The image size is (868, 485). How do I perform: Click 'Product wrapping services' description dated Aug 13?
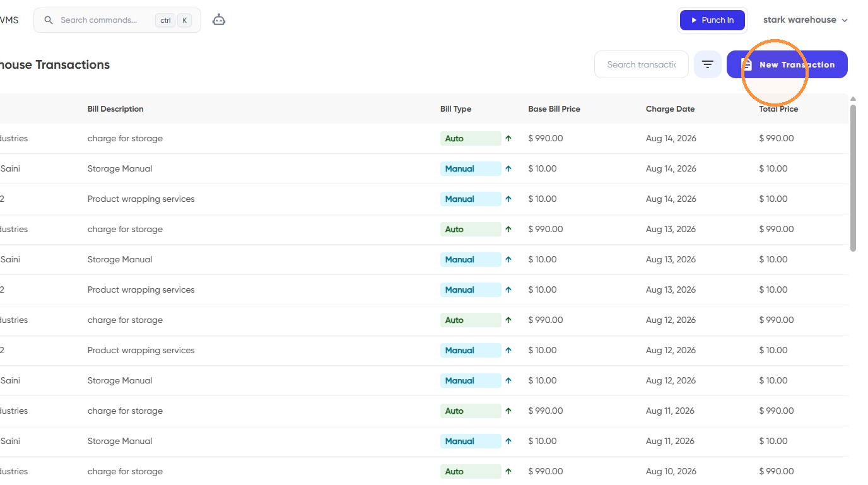click(x=141, y=289)
